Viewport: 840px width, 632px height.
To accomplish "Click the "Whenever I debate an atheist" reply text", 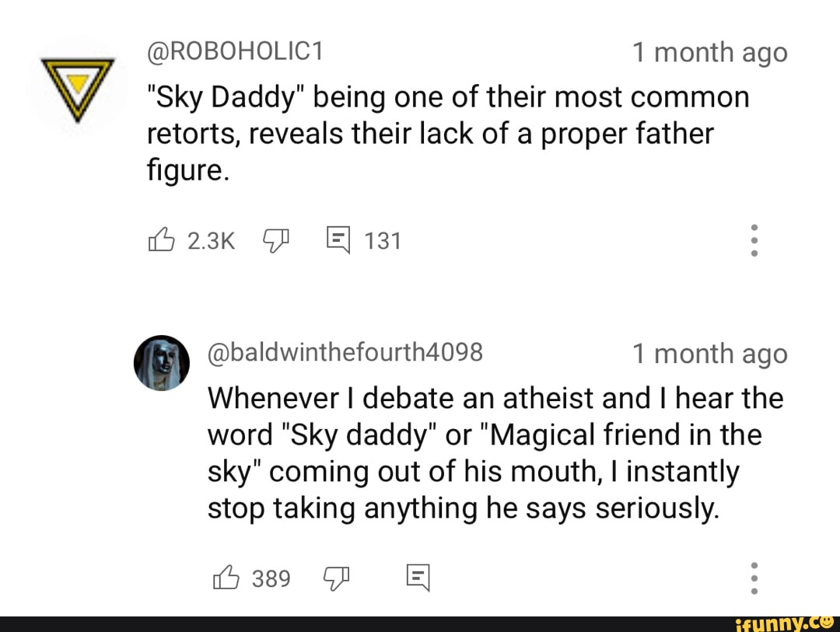I will coord(495,453).
